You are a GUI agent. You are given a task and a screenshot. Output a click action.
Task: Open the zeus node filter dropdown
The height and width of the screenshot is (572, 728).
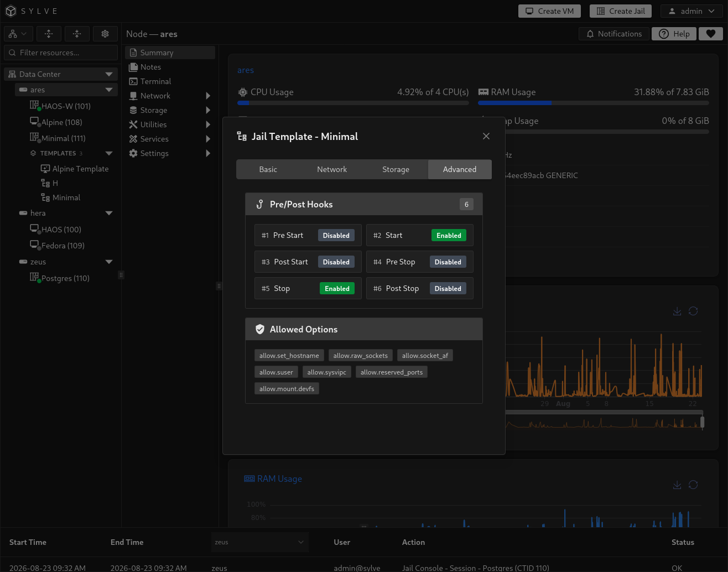coord(259,542)
